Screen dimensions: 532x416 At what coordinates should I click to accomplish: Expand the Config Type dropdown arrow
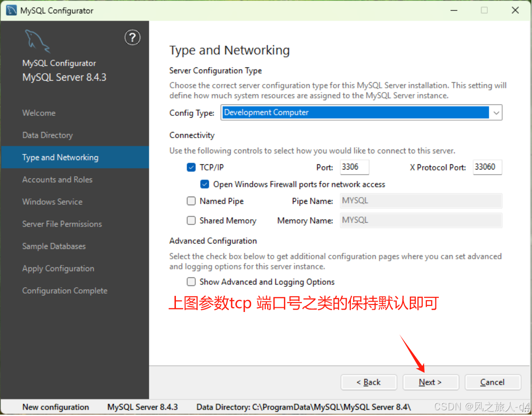(x=496, y=113)
